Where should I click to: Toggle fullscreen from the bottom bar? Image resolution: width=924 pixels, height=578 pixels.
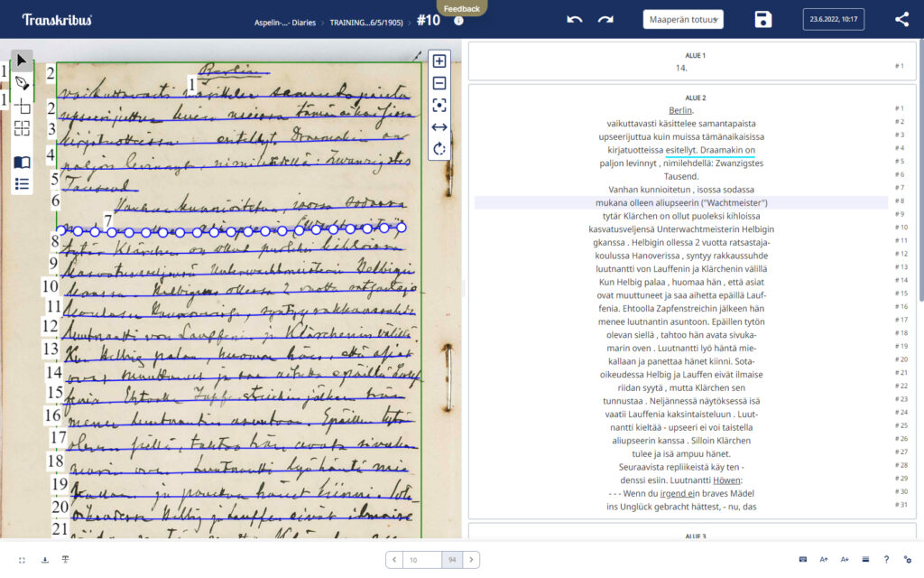(x=22, y=560)
